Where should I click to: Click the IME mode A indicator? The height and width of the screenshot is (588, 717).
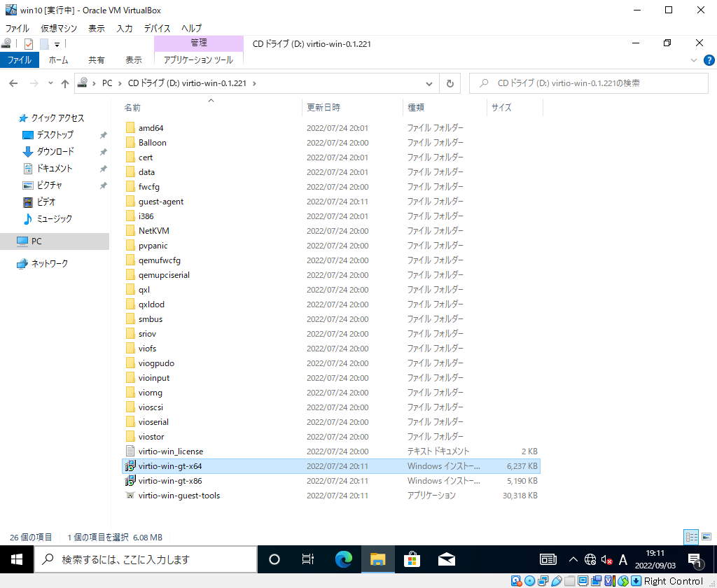click(x=622, y=559)
